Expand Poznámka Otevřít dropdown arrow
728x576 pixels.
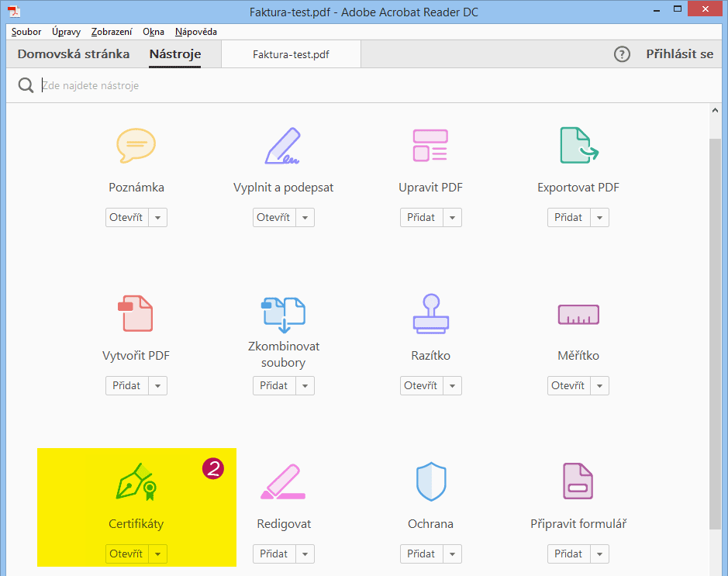[x=158, y=217]
